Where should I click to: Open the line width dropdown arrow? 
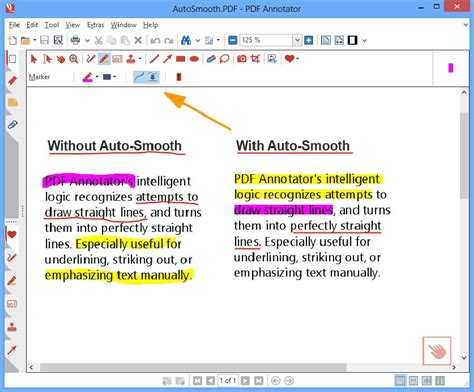[115, 77]
